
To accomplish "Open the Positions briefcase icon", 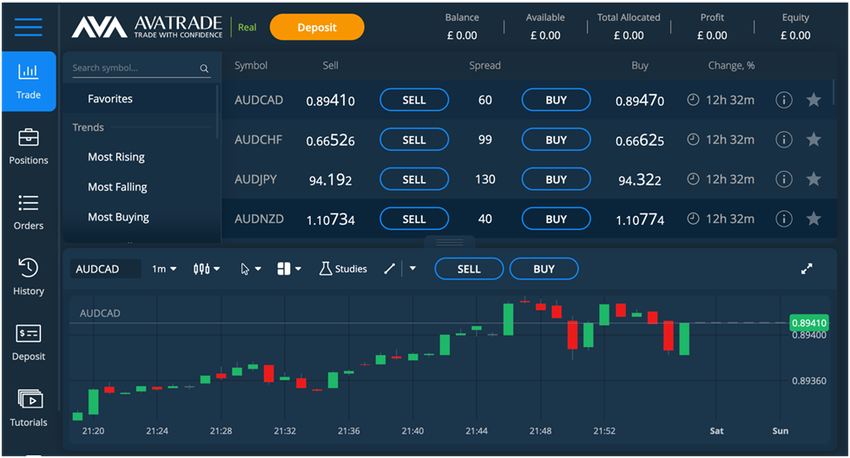I will point(28,138).
